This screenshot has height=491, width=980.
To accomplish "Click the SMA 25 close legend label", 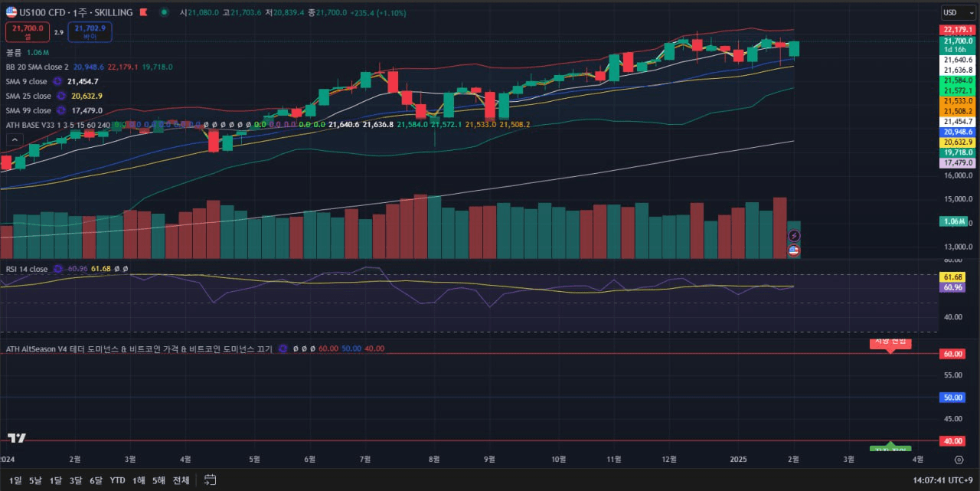I will pyautogui.click(x=28, y=96).
